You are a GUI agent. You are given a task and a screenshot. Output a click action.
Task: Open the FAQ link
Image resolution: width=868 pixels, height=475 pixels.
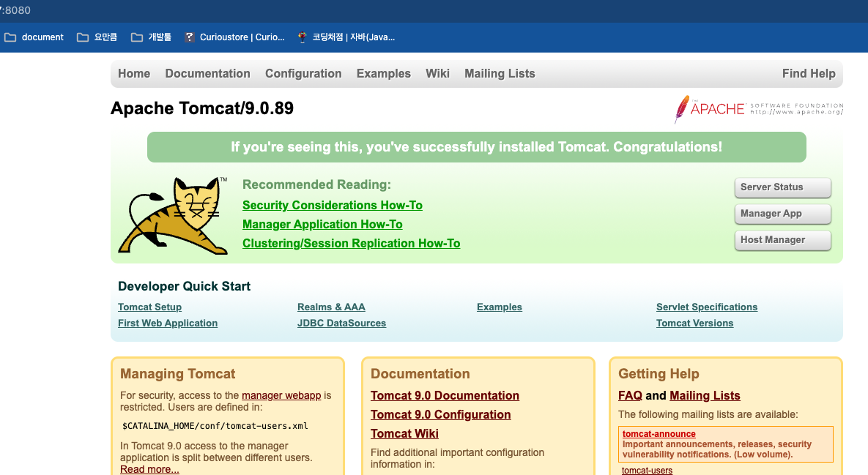[630, 395]
